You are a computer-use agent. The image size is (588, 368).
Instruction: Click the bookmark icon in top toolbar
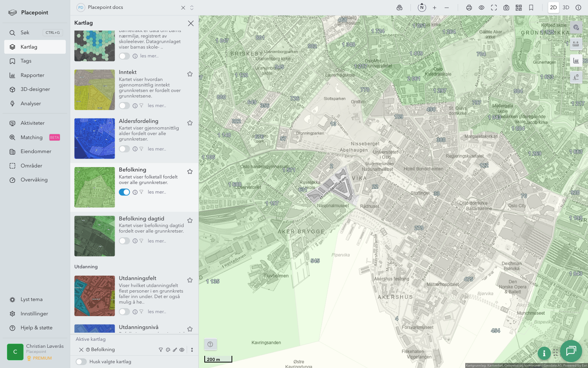[x=531, y=8]
